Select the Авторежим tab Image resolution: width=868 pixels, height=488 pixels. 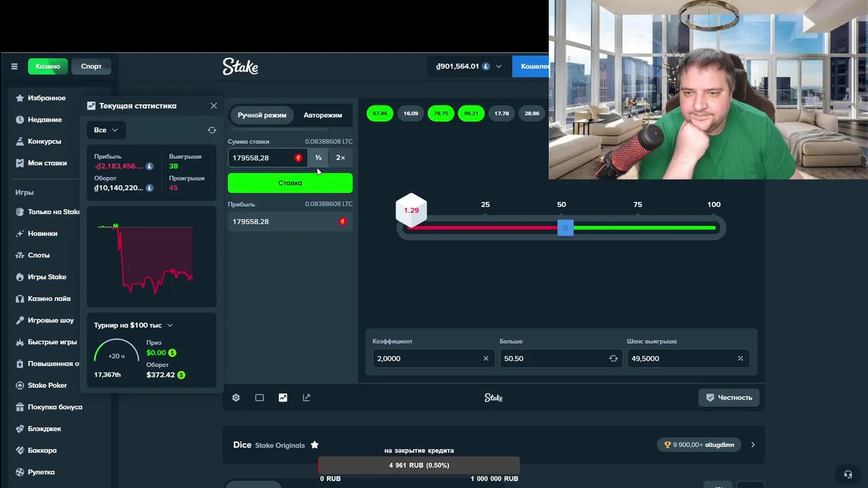(x=323, y=115)
